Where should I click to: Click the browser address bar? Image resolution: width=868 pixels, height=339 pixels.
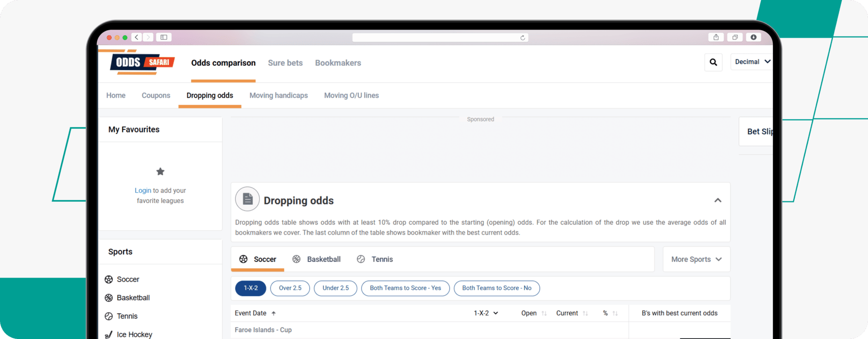[x=440, y=38]
